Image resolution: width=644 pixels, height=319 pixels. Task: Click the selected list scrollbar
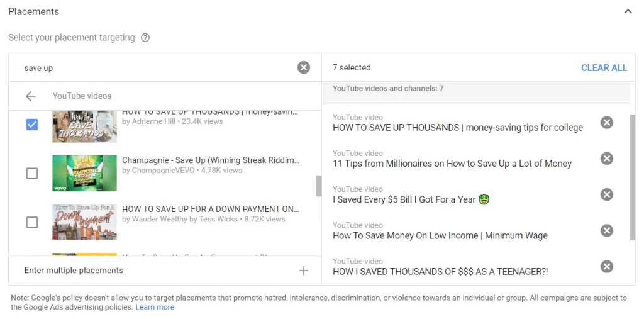(x=633, y=177)
